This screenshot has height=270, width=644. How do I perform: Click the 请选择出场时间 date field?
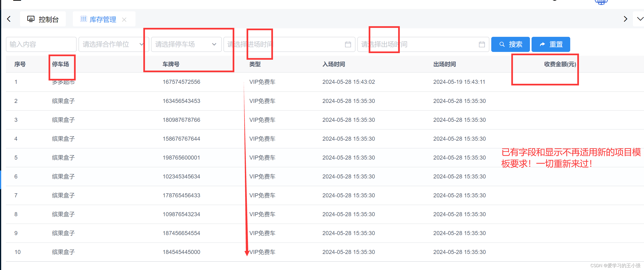pos(423,44)
